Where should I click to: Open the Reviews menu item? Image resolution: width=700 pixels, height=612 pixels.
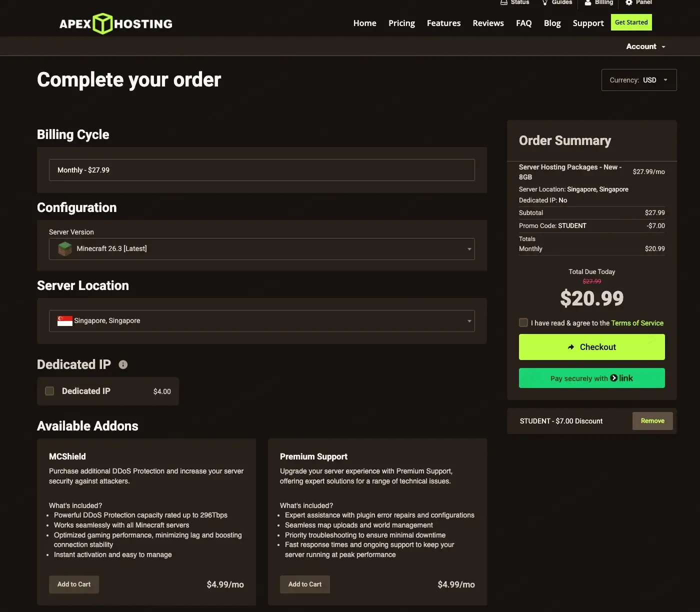click(488, 23)
